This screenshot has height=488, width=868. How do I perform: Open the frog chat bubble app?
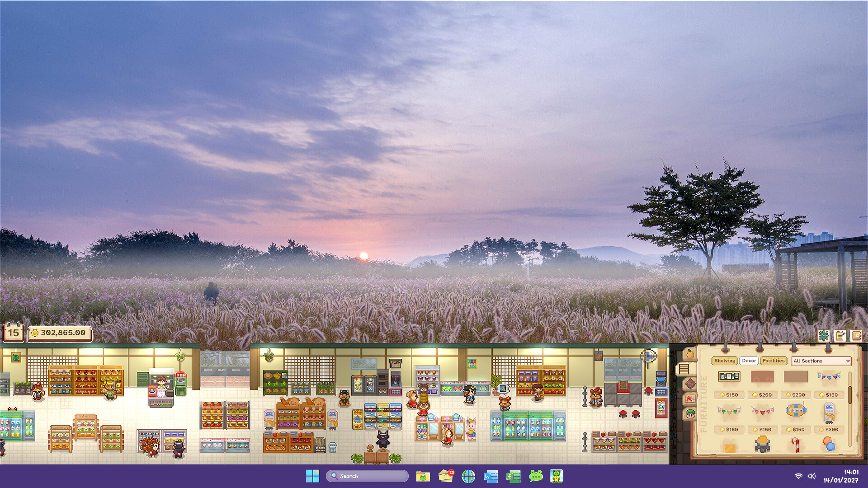(536, 476)
